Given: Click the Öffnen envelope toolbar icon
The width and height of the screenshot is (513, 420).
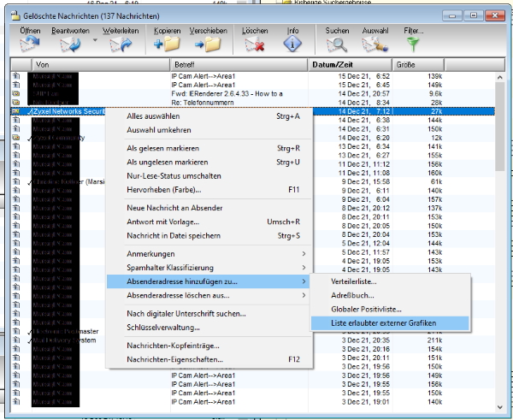Looking at the screenshot, I should (31, 44).
